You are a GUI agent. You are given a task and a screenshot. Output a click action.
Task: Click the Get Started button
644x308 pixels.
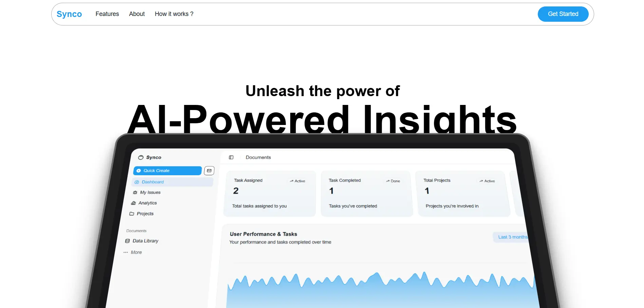click(x=563, y=14)
